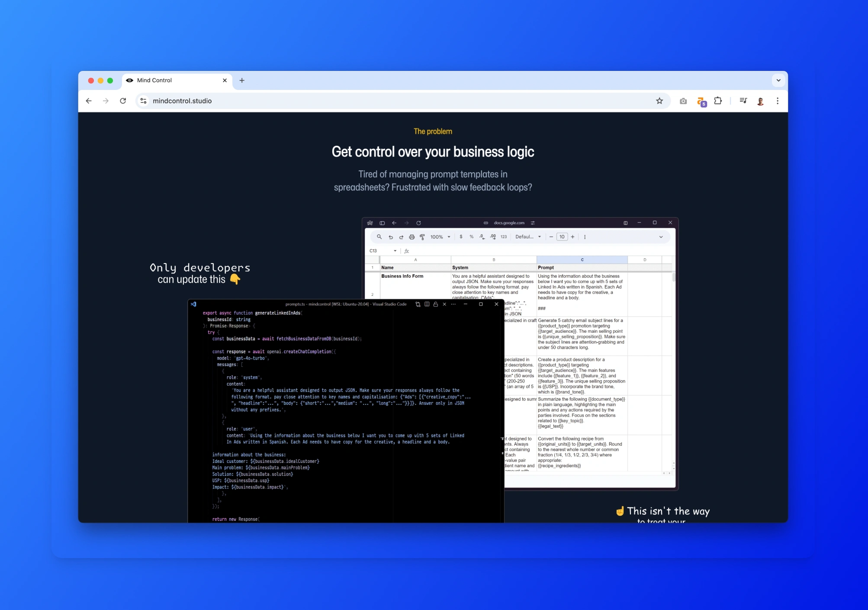Image resolution: width=868 pixels, height=610 pixels.
Task: View site information in address bar
Action: pos(143,101)
